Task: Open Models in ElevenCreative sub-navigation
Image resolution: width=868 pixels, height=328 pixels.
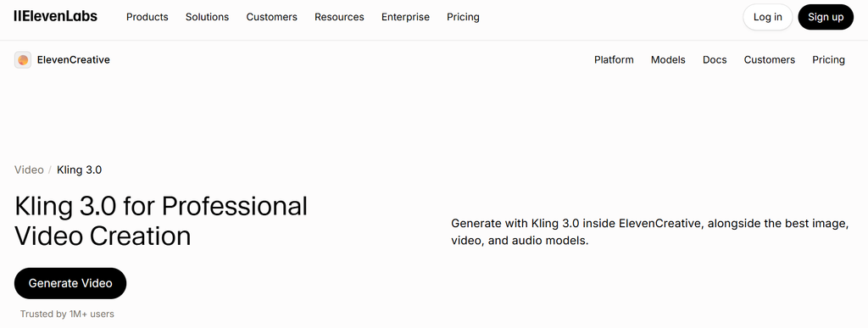Action: pyautogui.click(x=668, y=59)
